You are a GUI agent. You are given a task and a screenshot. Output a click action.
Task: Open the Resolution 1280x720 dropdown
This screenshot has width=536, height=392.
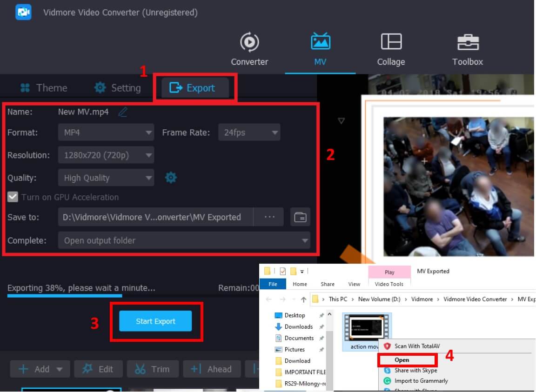[106, 155]
